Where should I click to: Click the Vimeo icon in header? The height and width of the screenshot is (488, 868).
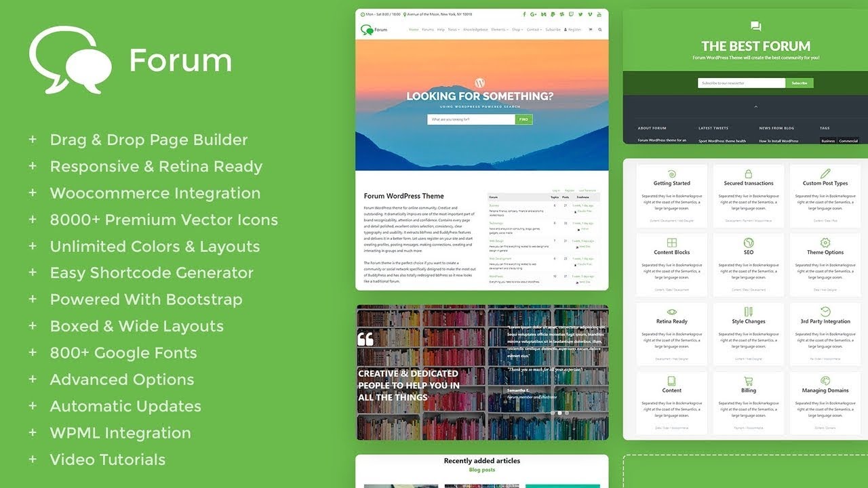click(x=590, y=14)
